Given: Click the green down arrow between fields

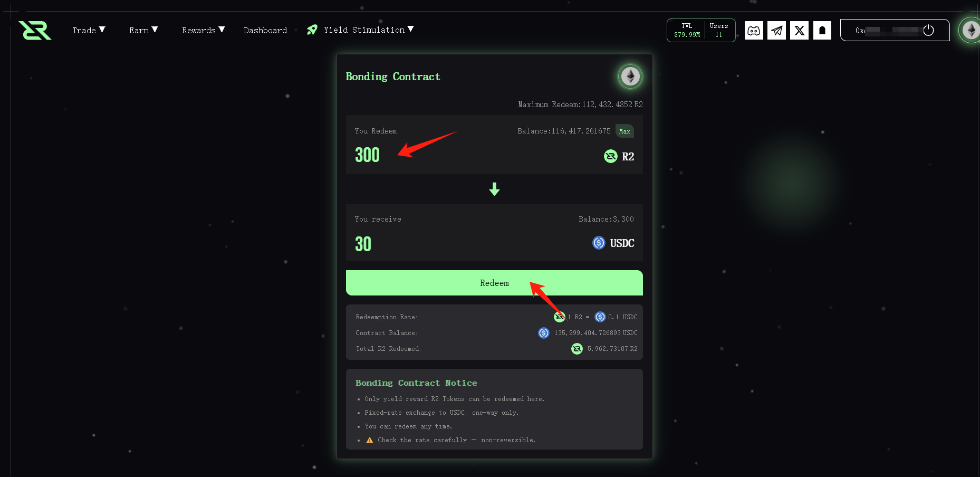Looking at the screenshot, I should tap(494, 189).
